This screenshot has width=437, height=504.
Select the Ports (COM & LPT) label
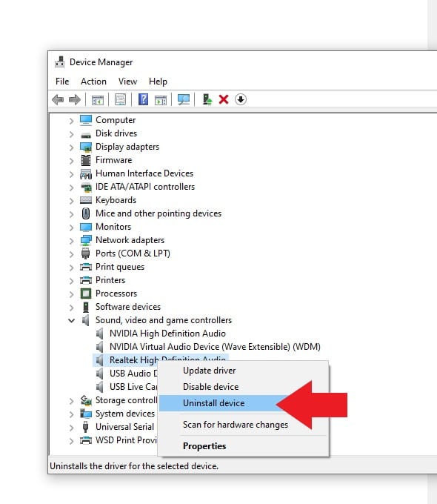[133, 253]
